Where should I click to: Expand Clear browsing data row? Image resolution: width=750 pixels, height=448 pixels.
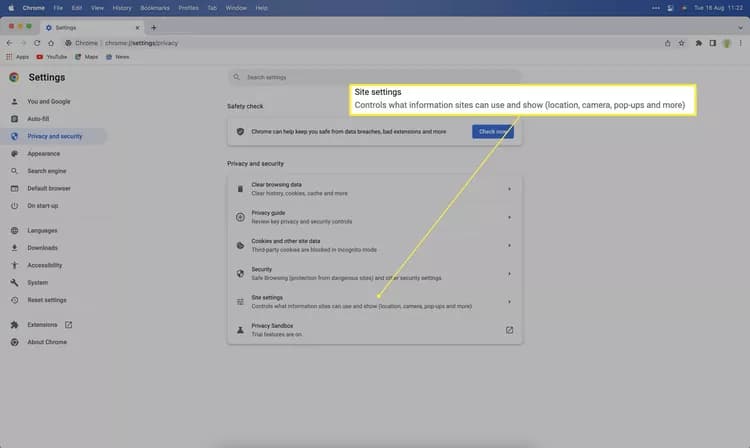tap(375, 189)
